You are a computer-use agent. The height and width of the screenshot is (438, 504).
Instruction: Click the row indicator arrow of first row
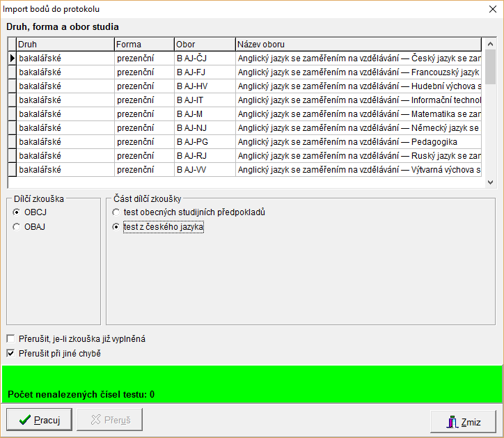[x=12, y=58]
